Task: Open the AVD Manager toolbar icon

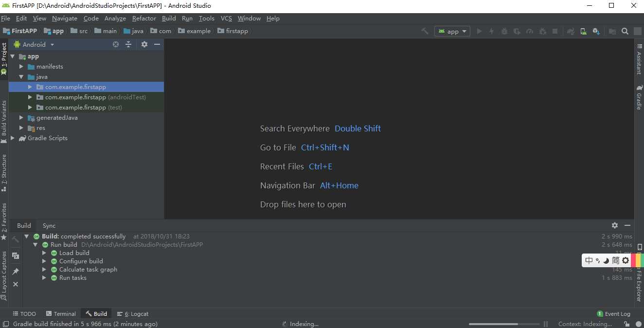Action: [x=583, y=31]
